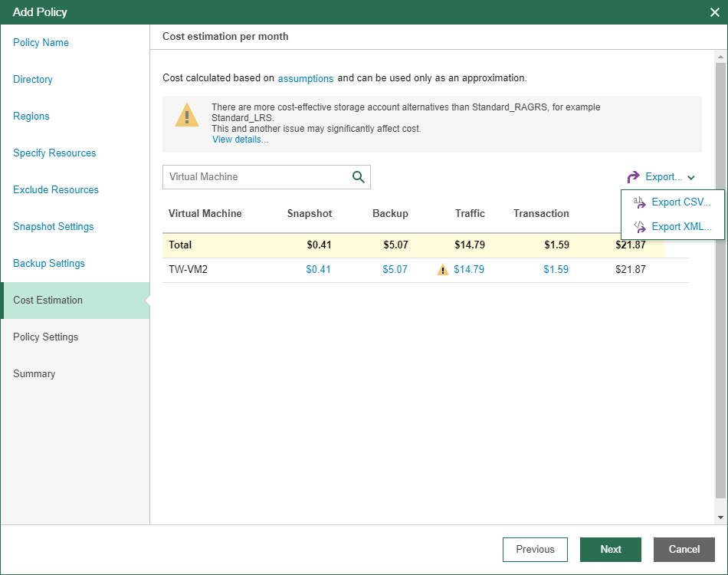Expand the Export dropdown chevron
Screen dimensions: 728x575
pos(691,178)
